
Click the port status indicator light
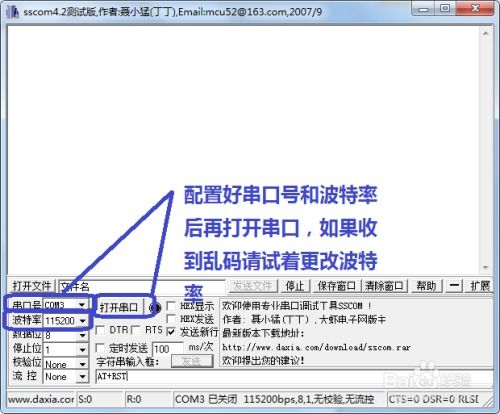[x=155, y=307]
